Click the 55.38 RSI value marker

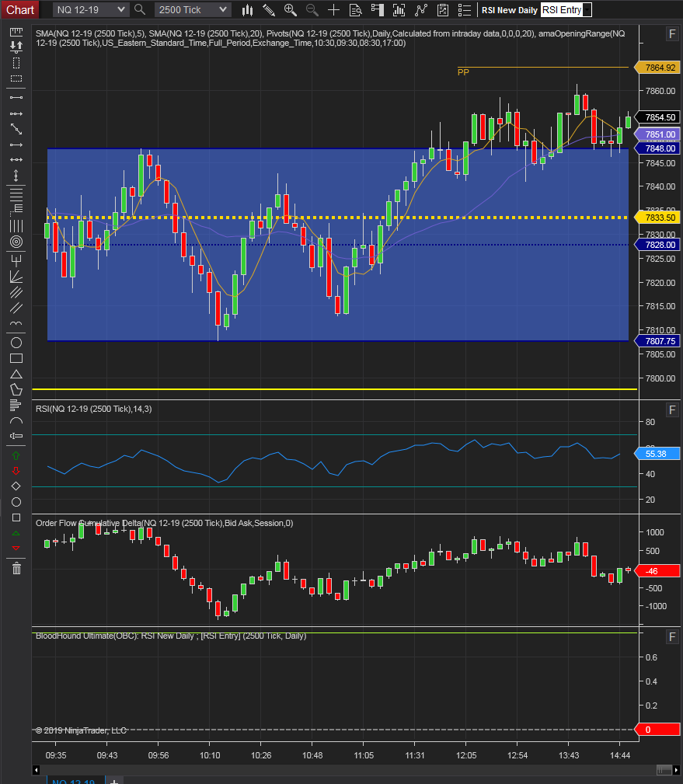657,454
